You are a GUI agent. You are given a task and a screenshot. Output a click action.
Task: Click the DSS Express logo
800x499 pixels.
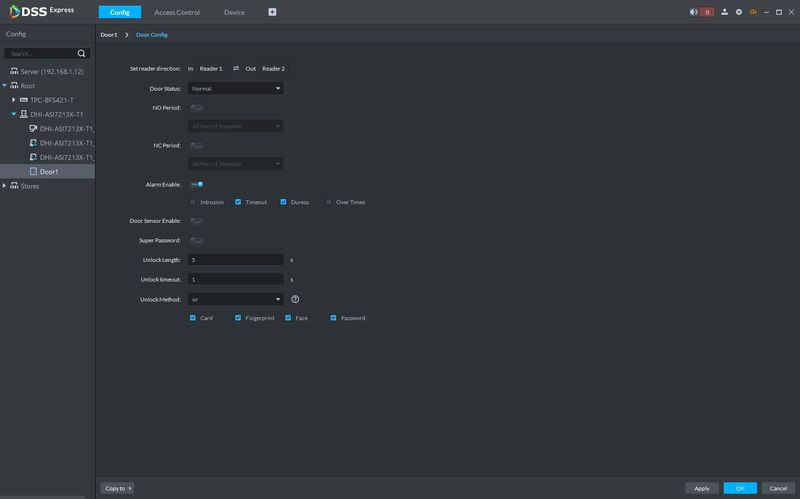pos(41,11)
